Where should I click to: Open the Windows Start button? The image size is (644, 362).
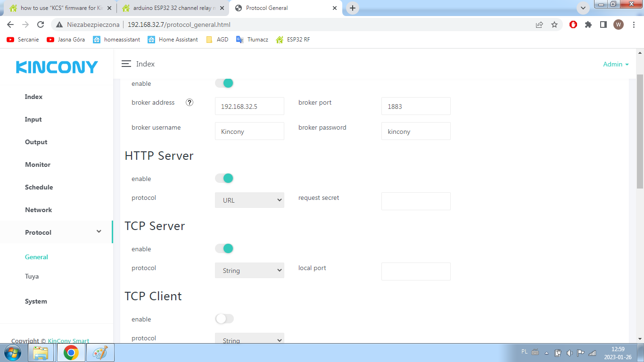[x=13, y=352]
